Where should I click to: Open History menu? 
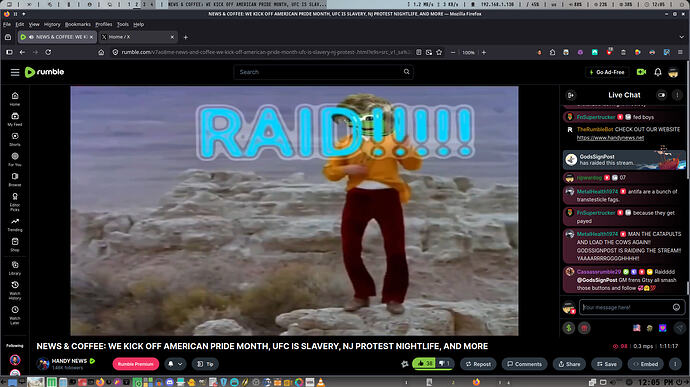(52, 24)
